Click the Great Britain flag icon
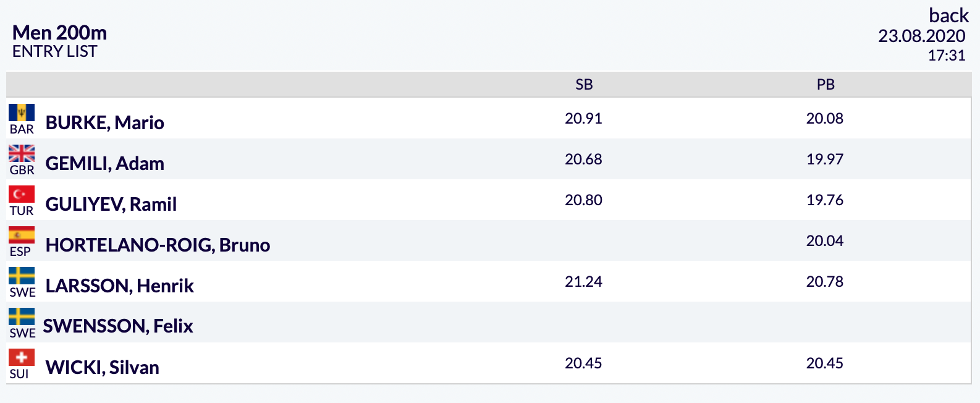Viewport: 980px width, 403px height. [22, 153]
